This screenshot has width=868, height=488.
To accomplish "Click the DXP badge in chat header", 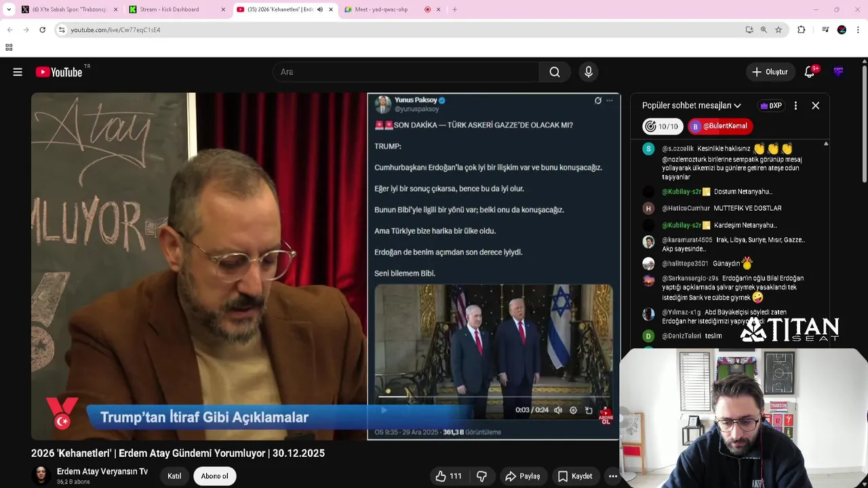I will point(771,106).
